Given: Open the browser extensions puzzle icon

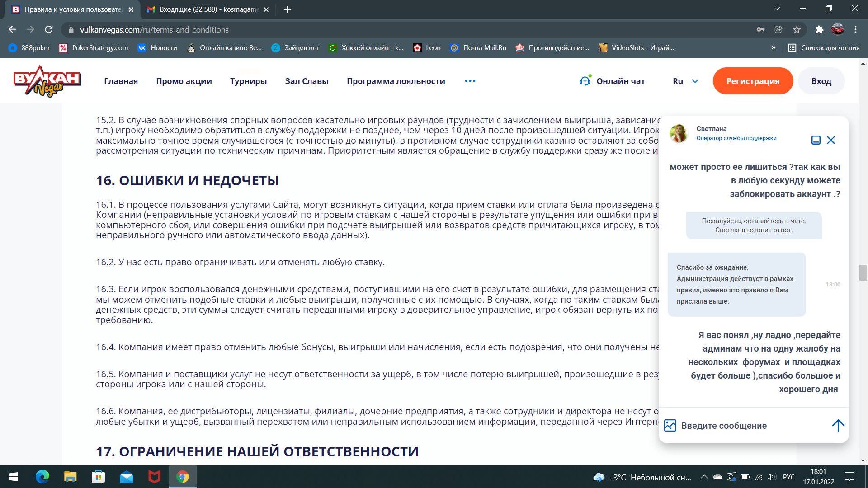Looking at the screenshot, I should (x=819, y=30).
